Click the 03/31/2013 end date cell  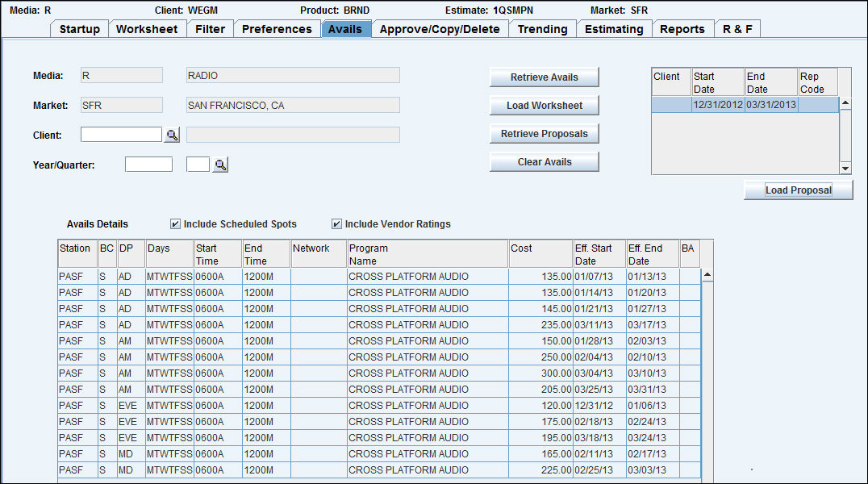coord(771,105)
